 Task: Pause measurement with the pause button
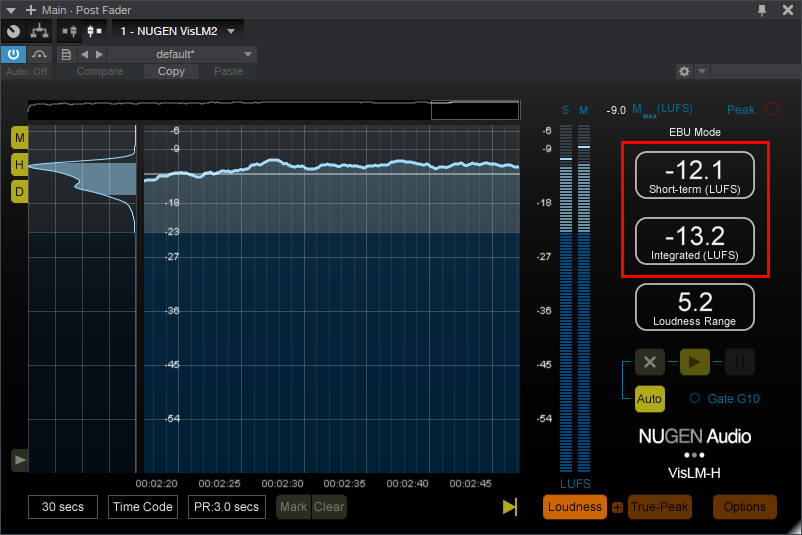coord(740,362)
